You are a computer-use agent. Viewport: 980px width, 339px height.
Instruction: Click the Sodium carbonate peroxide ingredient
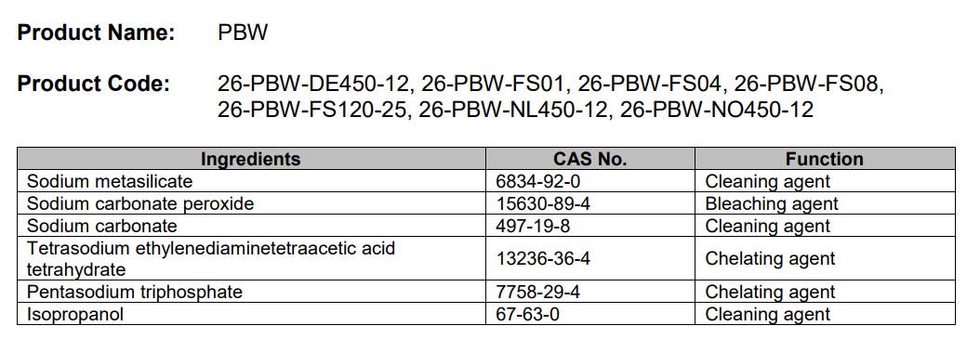point(140,203)
